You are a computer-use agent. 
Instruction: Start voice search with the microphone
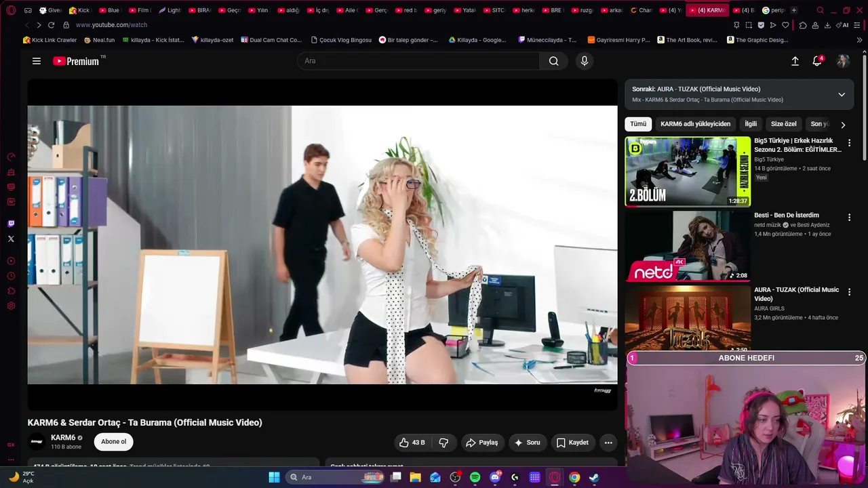(585, 61)
